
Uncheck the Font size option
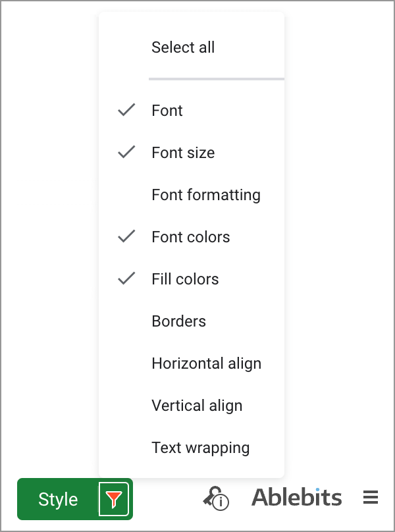pos(183,152)
